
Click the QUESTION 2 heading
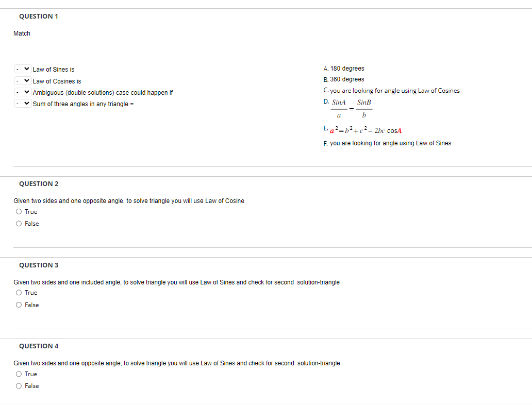[39, 183]
